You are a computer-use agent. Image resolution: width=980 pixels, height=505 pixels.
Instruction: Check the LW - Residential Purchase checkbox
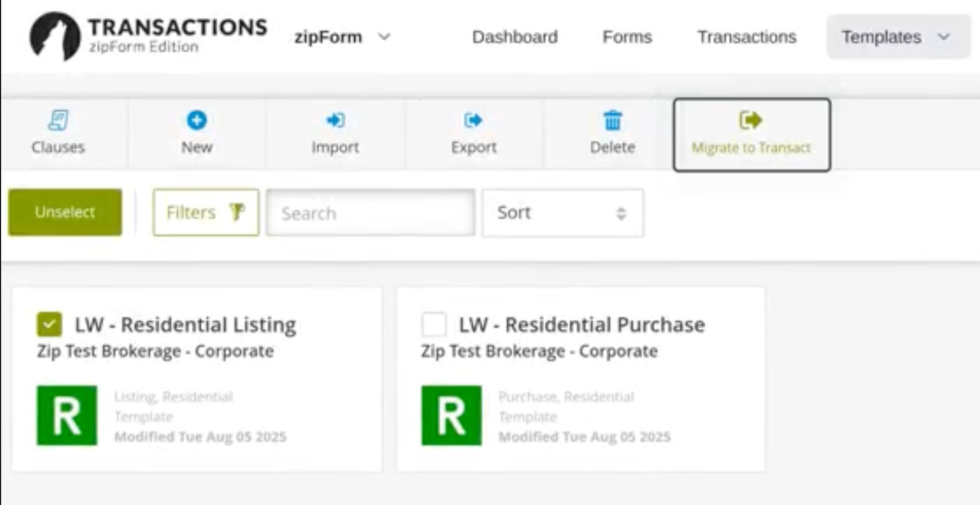(x=434, y=324)
